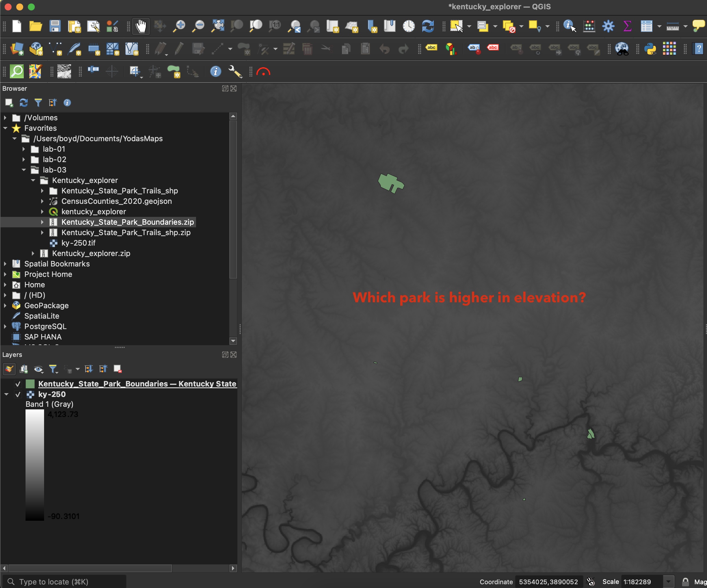Click the Type to locate search field

coord(64,582)
